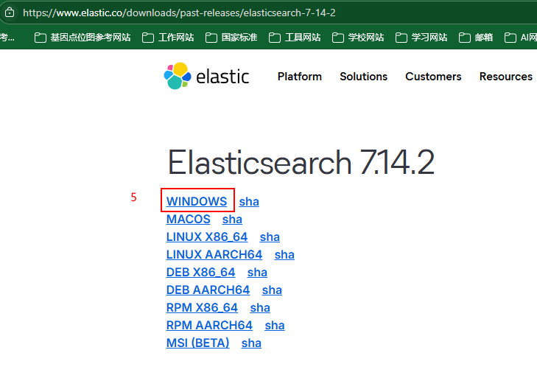
Task: Open the 学习网站 bookmark folder
Action: [421, 38]
